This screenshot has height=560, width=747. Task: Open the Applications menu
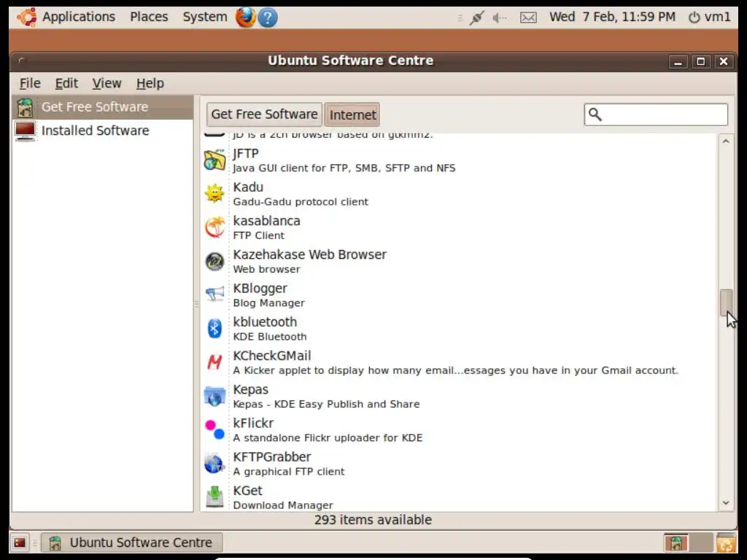(x=79, y=17)
